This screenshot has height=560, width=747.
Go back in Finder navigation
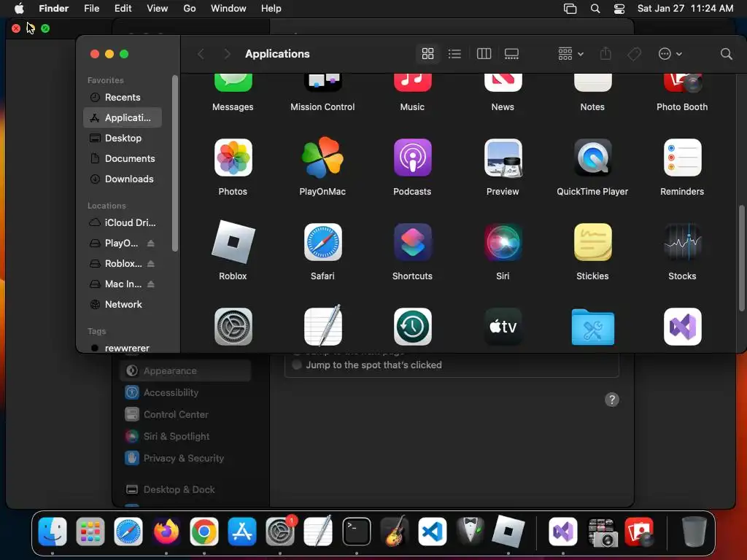pyautogui.click(x=201, y=54)
